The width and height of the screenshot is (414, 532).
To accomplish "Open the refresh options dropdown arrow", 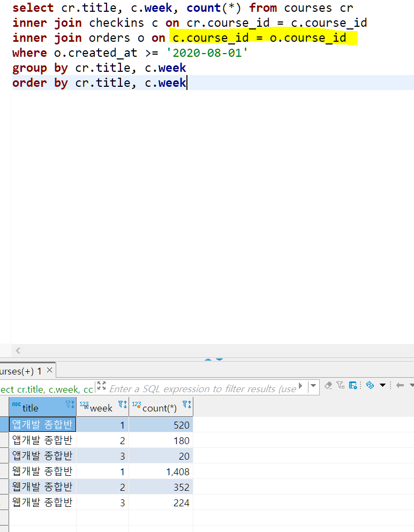I will (382, 385).
